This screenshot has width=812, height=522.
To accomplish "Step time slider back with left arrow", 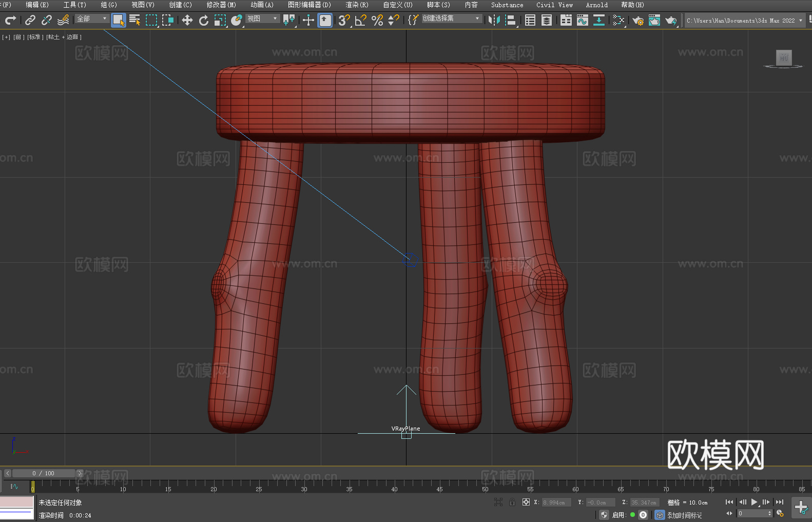I will click(x=7, y=473).
